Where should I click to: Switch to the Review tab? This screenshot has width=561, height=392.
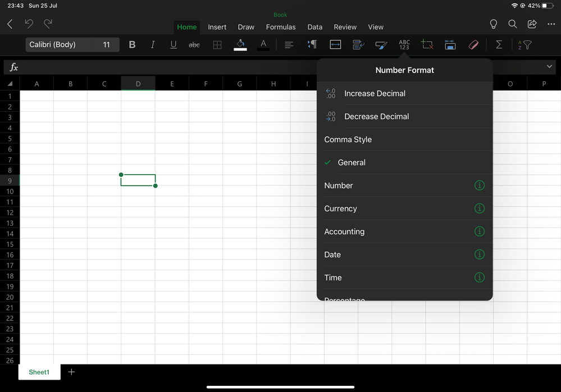coord(345,27)
